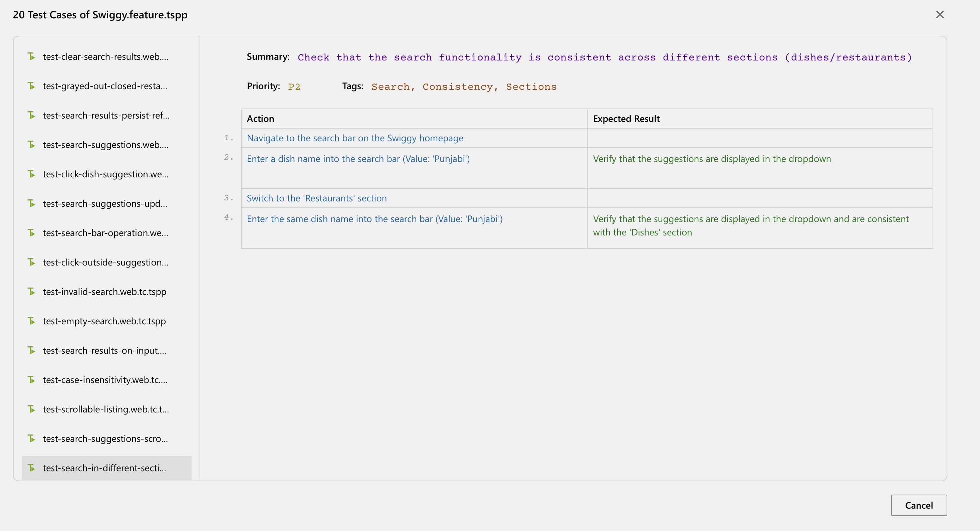This screenshot has width=980, height=531.
Task: Close the Test Cases dialog
Action: point(940,14)
